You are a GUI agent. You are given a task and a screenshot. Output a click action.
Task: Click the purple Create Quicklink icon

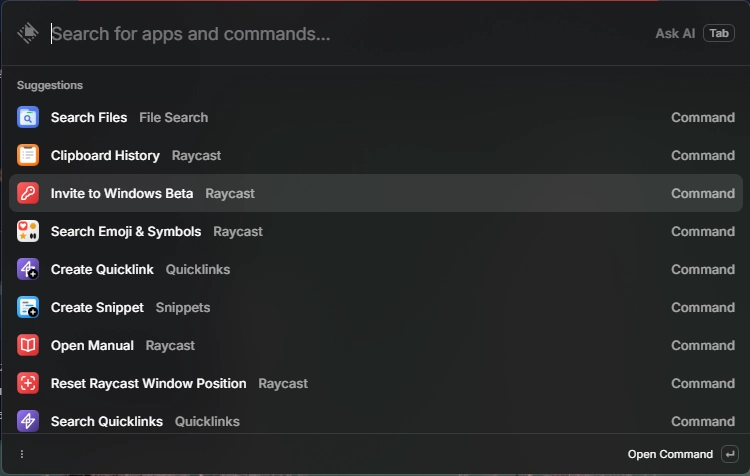[x=28, y=269]
